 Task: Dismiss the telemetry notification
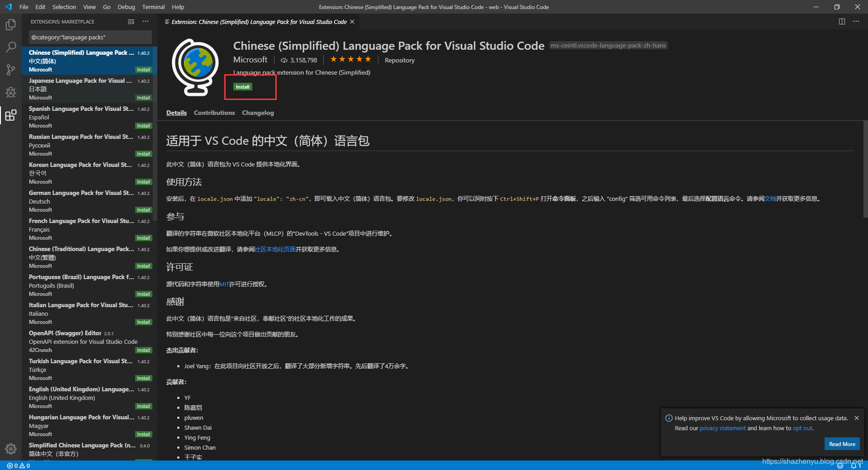tap(857, 418)
